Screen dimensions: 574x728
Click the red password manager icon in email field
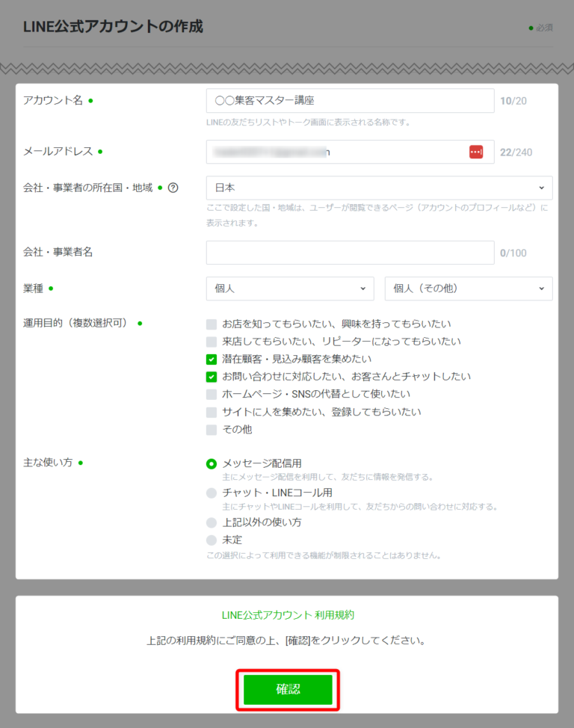click(x=476, y=152)
